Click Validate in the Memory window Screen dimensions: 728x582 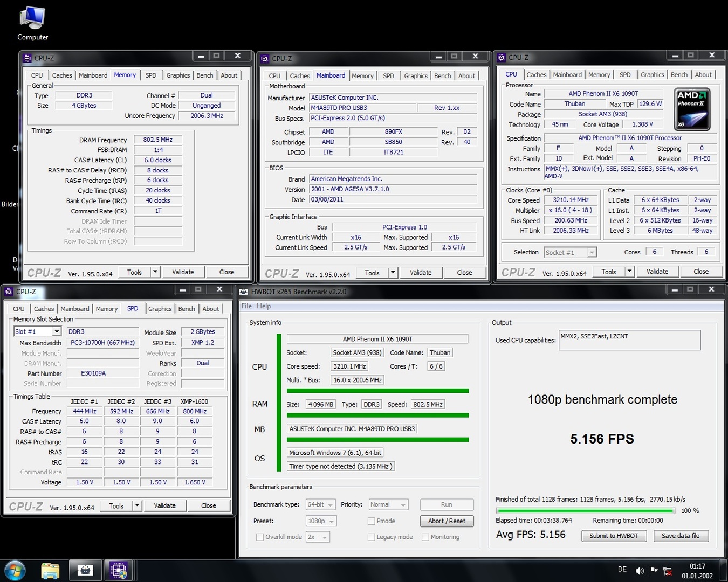tap(183, 272)
